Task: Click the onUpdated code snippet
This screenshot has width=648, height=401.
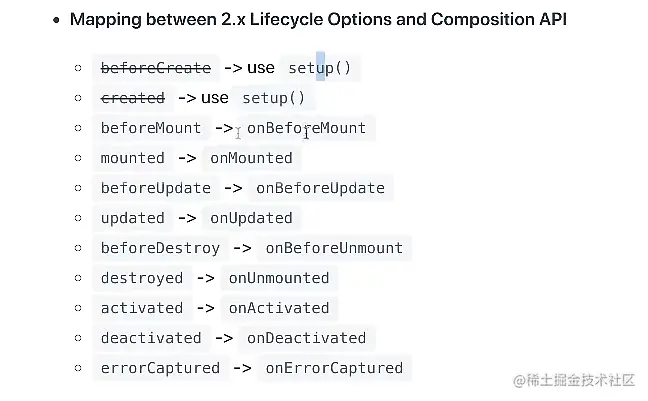Action: [x=251, y=218]
